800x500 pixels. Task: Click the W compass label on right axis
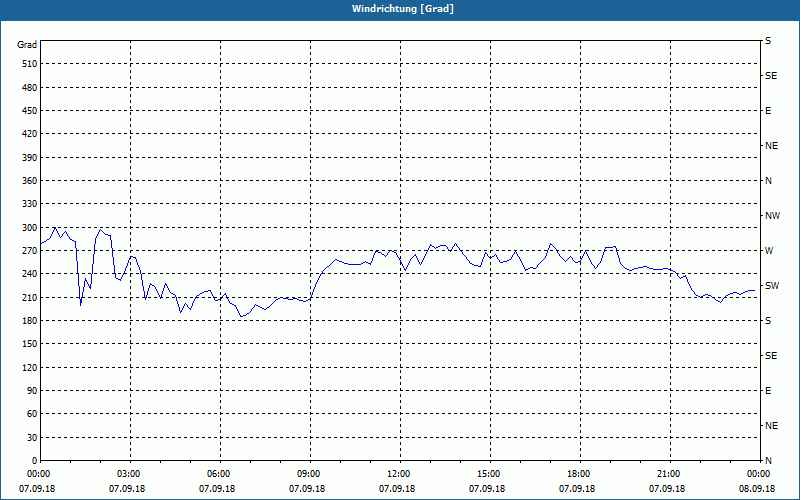point(769,251)
